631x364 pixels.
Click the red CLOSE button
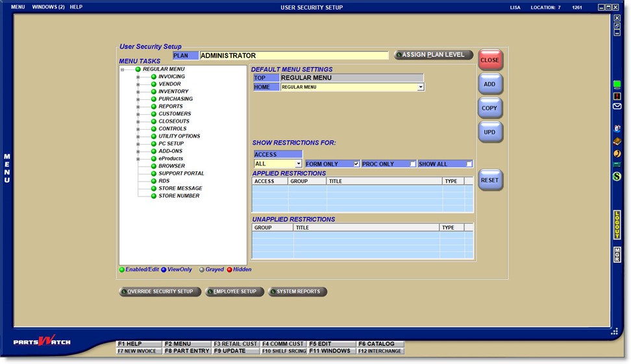[x=489, y=60]
